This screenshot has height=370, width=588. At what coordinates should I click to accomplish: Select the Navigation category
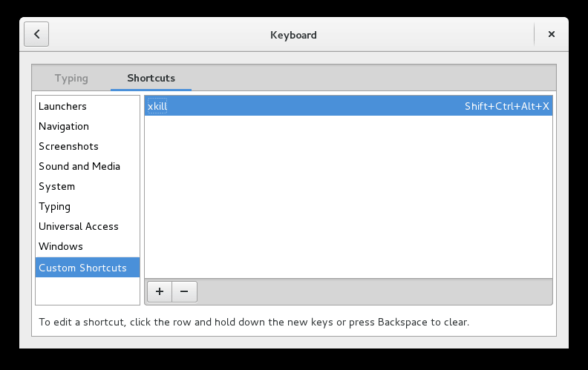[x=64, y=126]
